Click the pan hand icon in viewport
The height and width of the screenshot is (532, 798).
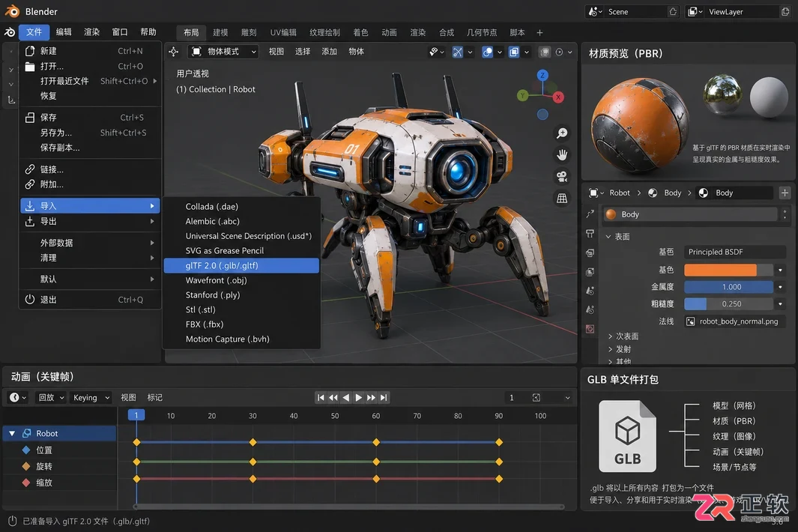click(x=562, y=155)
